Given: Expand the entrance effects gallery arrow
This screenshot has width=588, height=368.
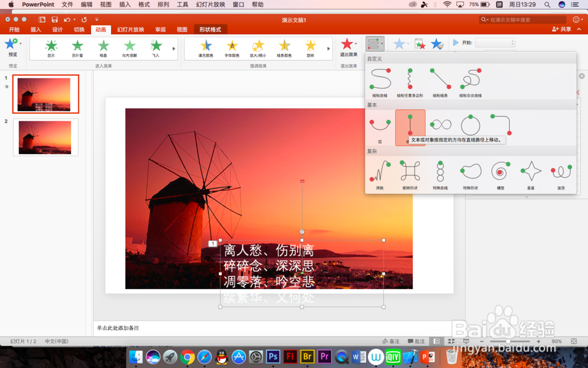Looking at the screenshot, I should coord(174,48).
